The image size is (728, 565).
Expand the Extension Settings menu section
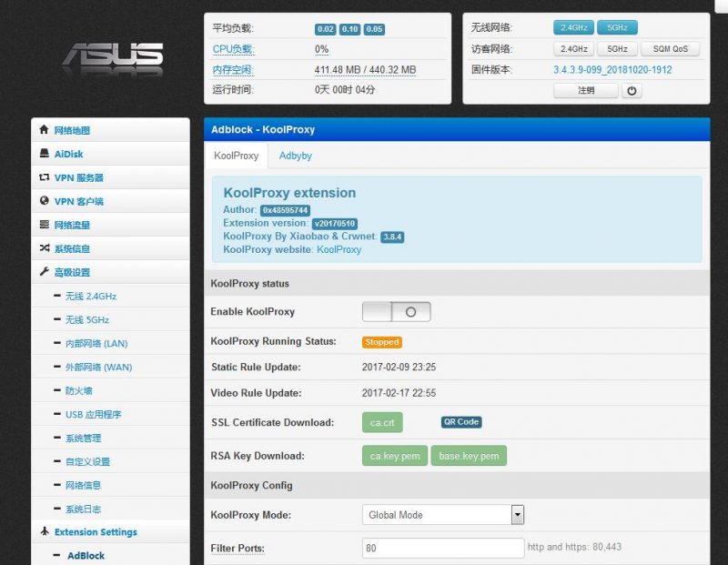(x=95, y=532)
